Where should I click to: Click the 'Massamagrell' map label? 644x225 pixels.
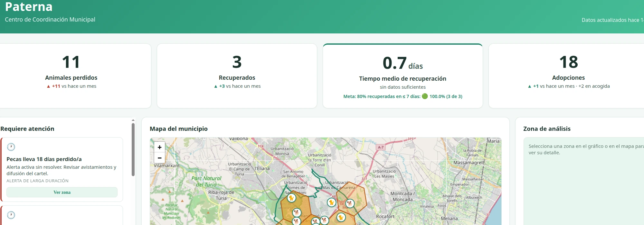click(469, 163)
